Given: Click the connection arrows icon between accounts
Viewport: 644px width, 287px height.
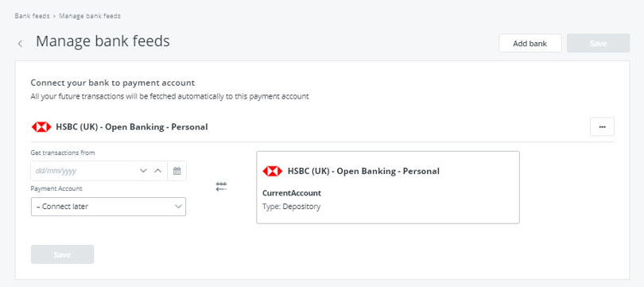Looking at the screenshot, I should tap(221, 187).
